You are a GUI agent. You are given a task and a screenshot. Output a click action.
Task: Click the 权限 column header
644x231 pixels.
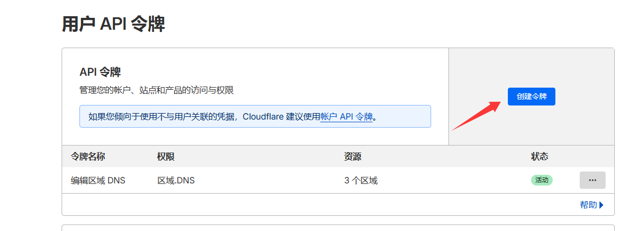click(x=166, y=157)
